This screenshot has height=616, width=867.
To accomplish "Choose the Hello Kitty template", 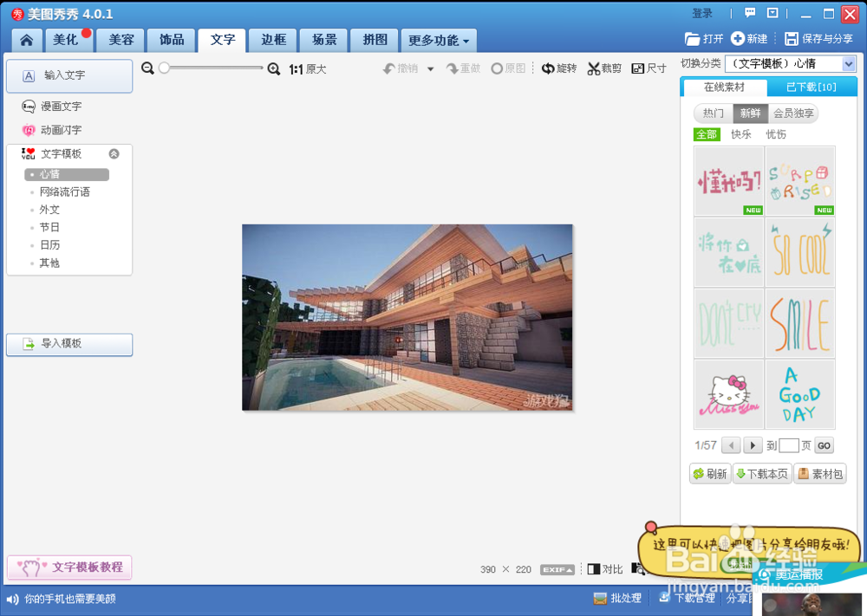I will (x=729, y=394).
